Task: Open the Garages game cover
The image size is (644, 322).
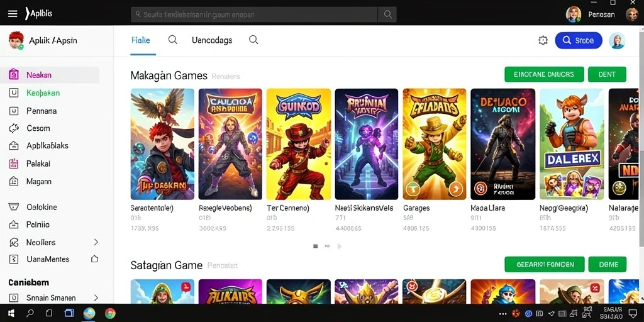Action: click(x=435, y=144)
